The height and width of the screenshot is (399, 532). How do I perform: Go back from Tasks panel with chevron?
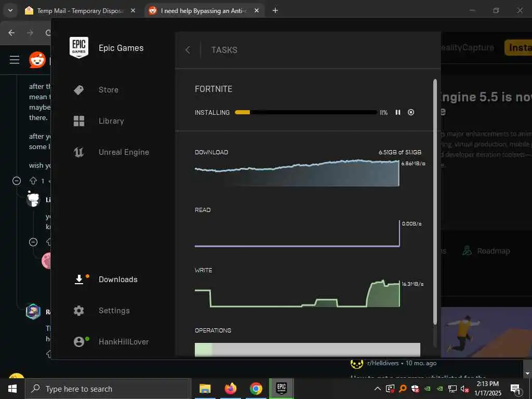click(188, 50)
